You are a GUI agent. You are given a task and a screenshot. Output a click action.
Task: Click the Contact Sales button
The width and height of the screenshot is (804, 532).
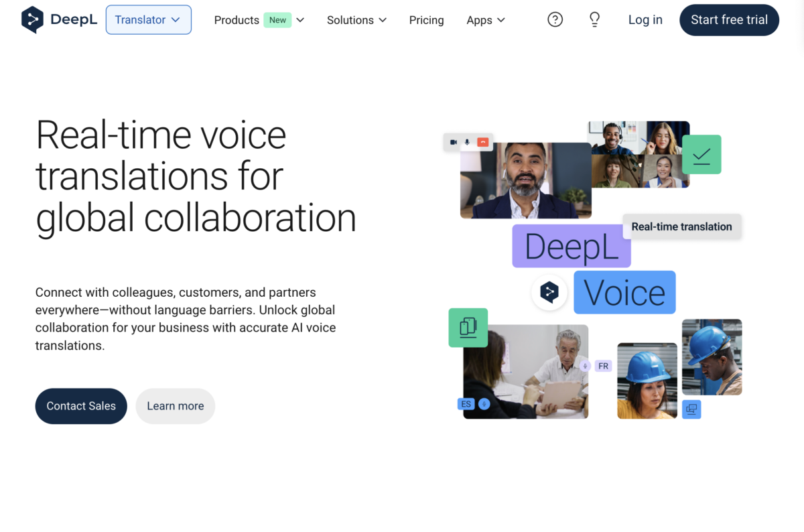click(80, 406)
